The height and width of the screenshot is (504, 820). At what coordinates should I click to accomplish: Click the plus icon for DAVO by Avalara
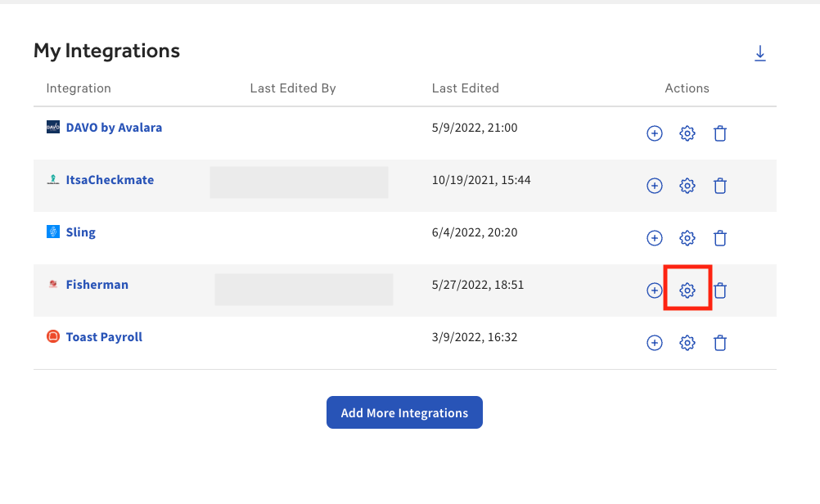click(x=655, y=133)
